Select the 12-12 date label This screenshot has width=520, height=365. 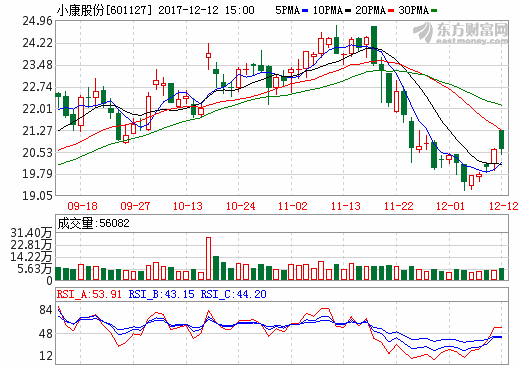point(503,206)
